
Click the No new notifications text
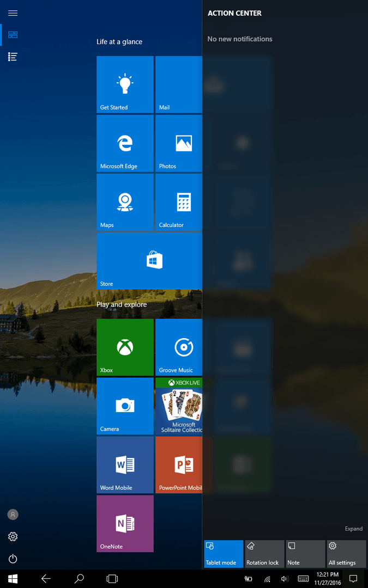[x=240, y=39]
